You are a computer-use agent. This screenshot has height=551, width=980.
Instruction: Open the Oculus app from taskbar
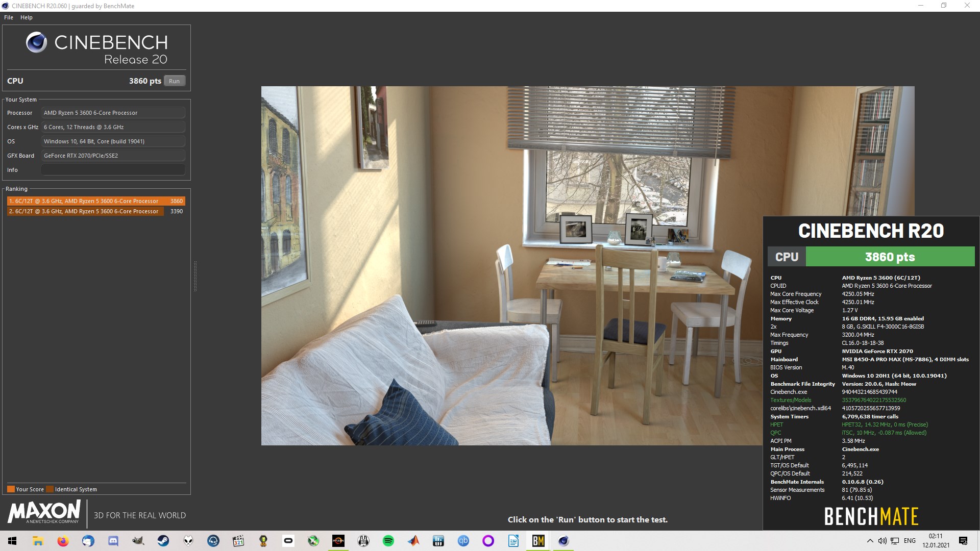tap(288, 541)
